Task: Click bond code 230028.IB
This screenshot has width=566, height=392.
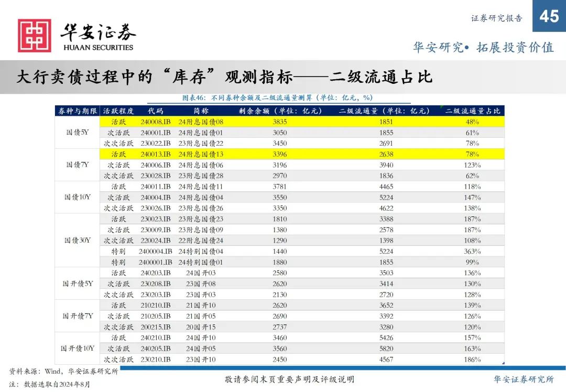Action: tap(156, 176)
